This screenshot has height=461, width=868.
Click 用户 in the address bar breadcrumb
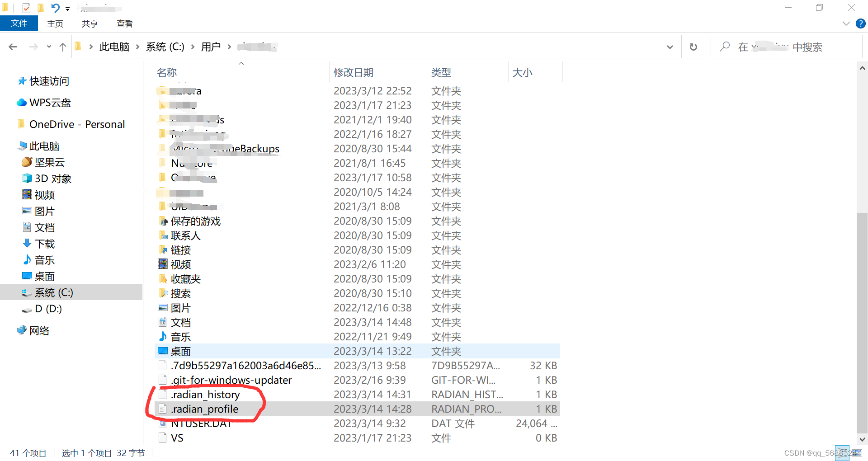(211, 47)
